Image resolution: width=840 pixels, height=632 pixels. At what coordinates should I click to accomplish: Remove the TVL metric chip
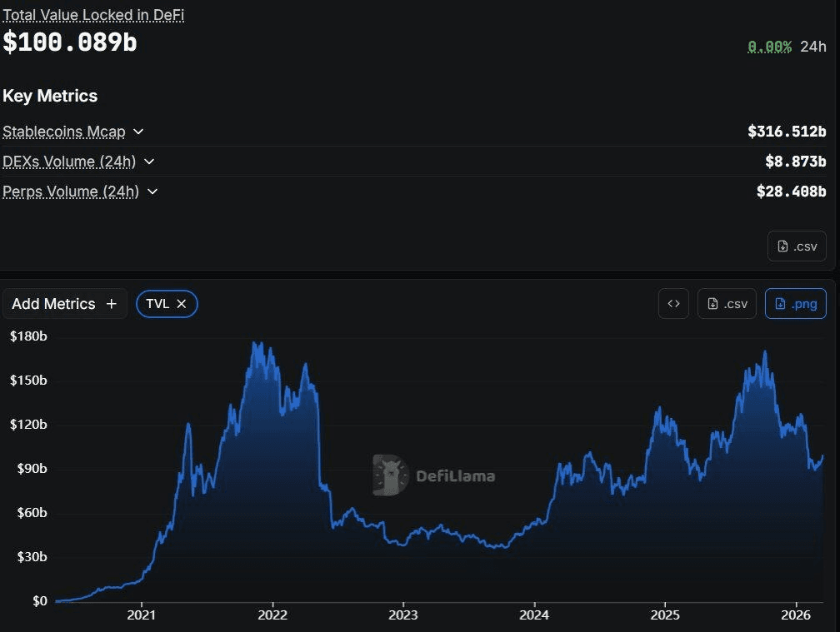coord(182,304)
